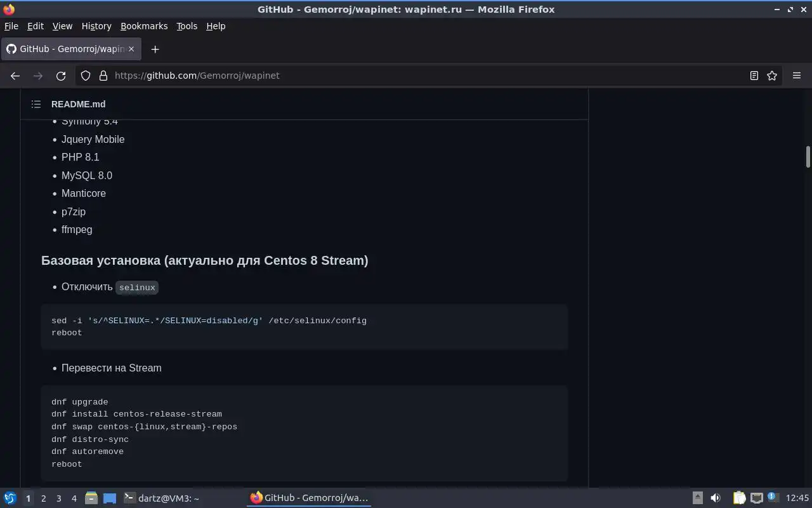The image size is (812, 508).
Task: Open the Bookmarks menu
Action: point(144,26)
